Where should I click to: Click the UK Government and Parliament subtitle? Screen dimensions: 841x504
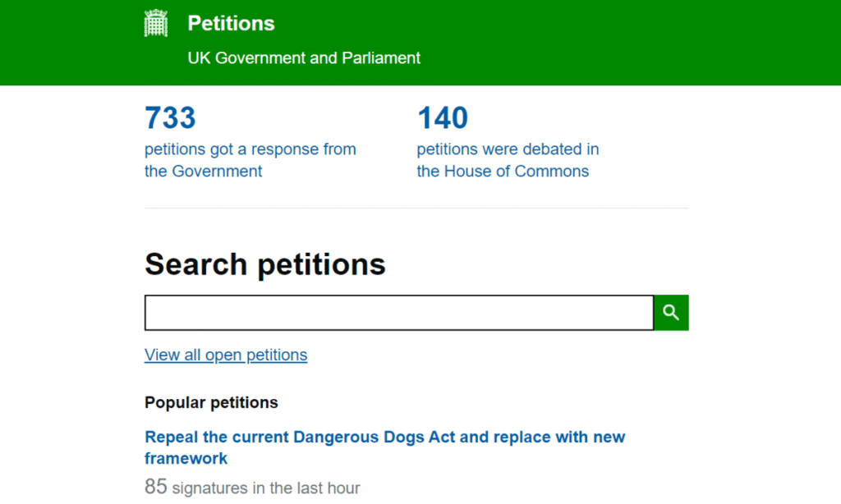[304, 58]
